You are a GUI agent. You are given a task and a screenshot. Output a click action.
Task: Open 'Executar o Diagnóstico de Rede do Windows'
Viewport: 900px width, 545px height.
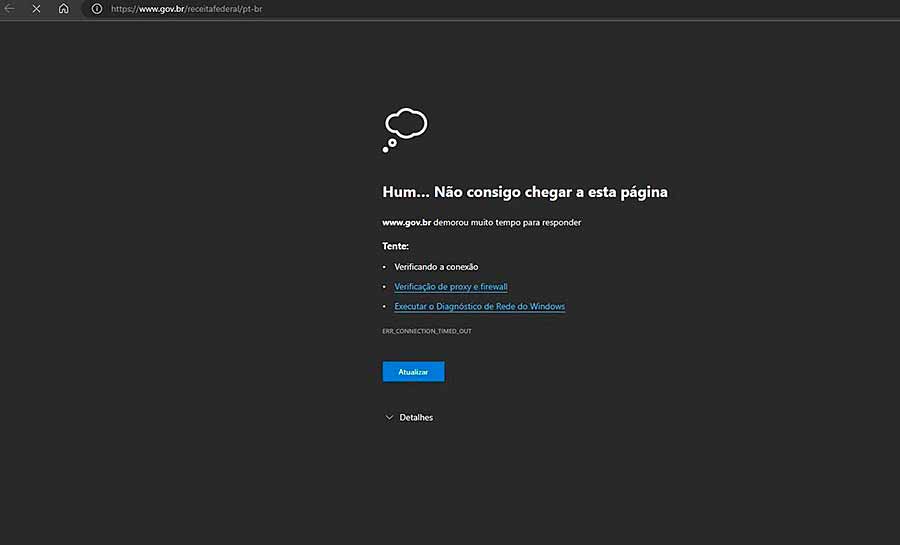pyautogui.click(x=479, y=306)
